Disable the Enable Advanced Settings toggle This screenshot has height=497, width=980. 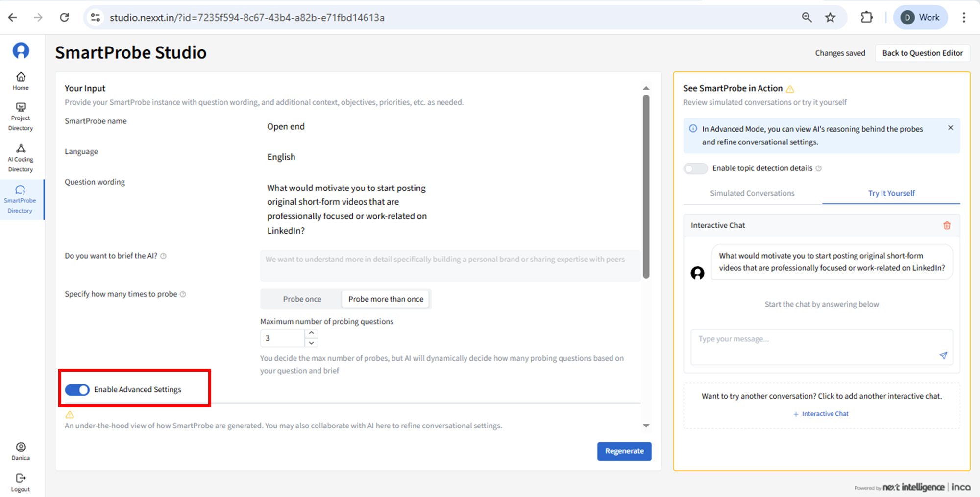77,390
